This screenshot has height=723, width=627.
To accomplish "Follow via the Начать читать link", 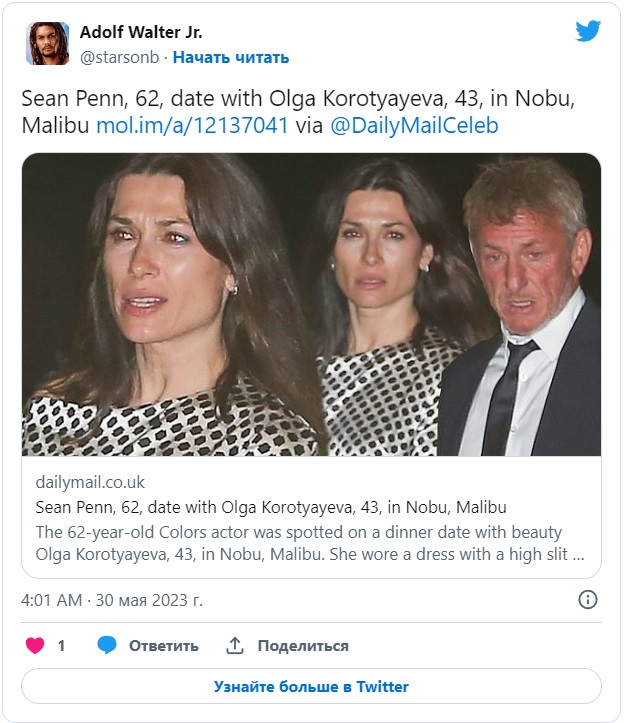I will coord(231,57).
